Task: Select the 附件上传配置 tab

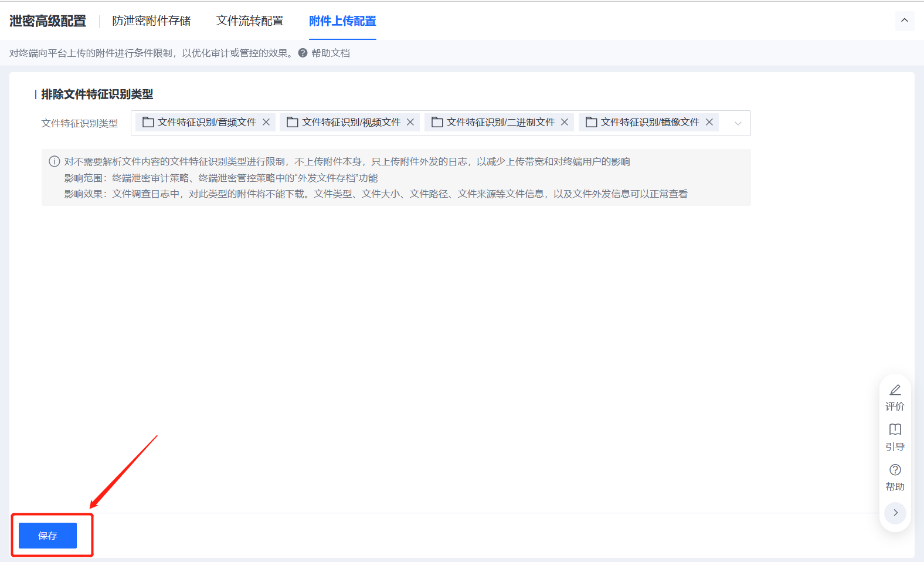Action: coord(342,21)
